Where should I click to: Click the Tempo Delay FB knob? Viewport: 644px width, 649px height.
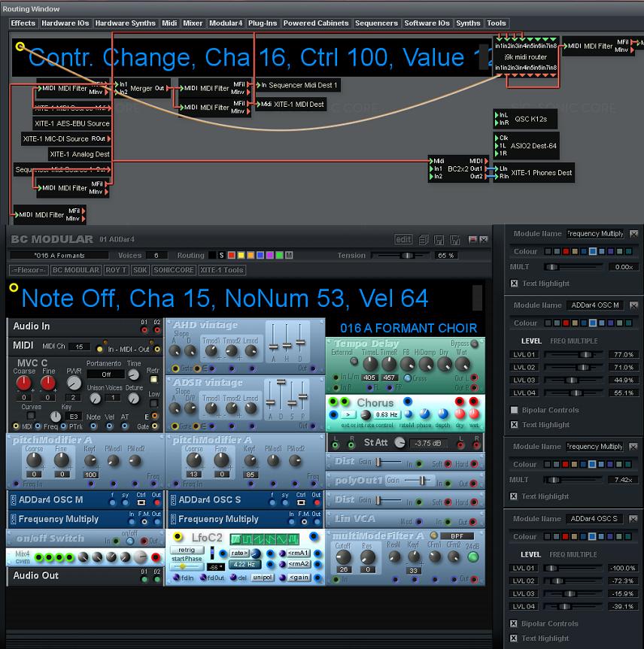click(407, 364)
